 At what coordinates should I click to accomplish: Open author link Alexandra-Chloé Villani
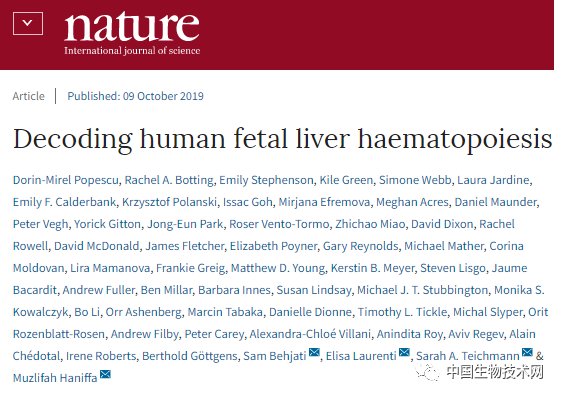pyautogui.click(x=310, y=334)
